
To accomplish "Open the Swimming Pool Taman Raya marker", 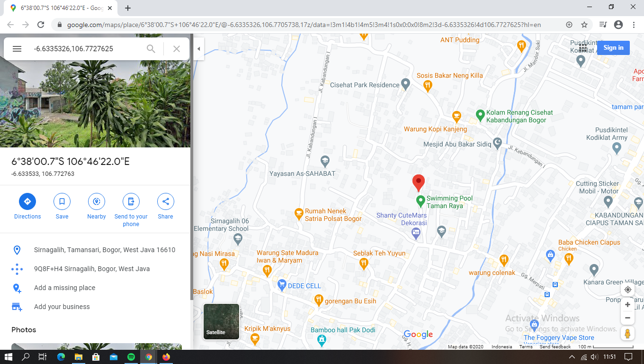I will 420,201.
